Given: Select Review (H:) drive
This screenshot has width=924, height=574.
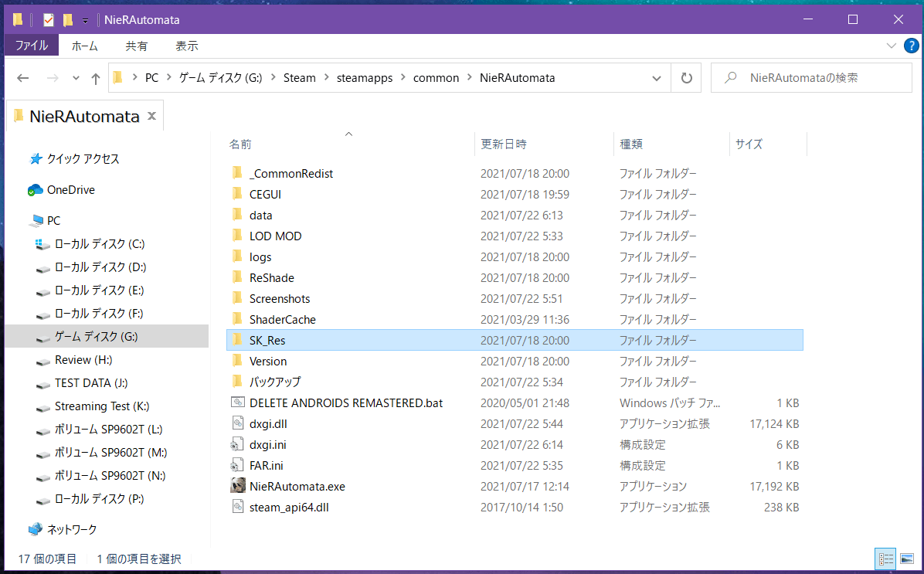Looking at the screenshot, I should click(83, 359).
